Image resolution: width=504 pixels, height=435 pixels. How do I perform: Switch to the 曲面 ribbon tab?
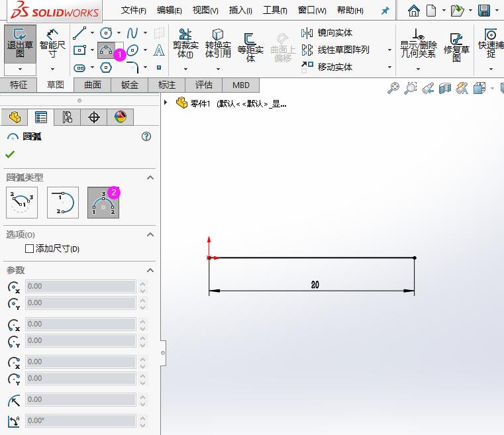click(x=93, y=85)
